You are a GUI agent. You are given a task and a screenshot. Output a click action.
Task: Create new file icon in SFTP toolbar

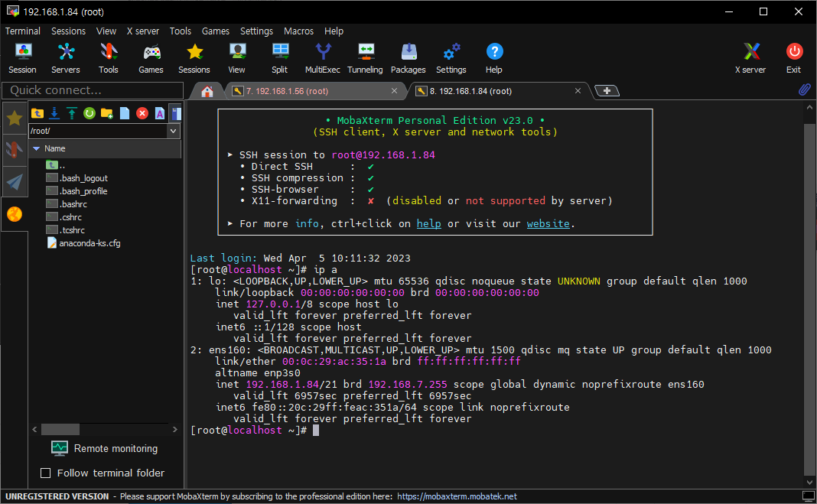[125, 113]
